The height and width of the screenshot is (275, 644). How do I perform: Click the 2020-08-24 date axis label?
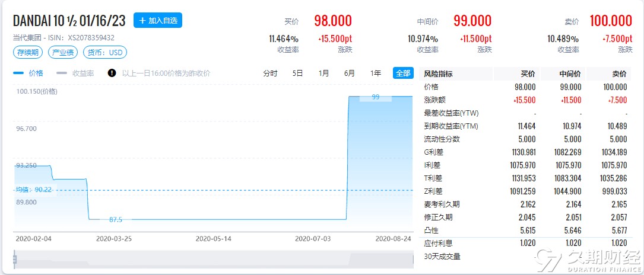coord(394,238)
